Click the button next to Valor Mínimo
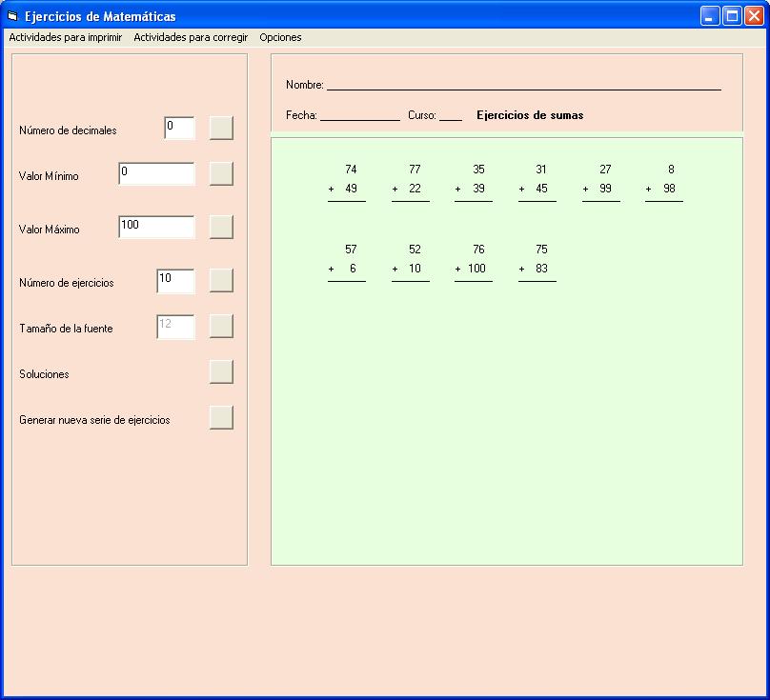The image size is (770, 700). click(x=221, y=173)
